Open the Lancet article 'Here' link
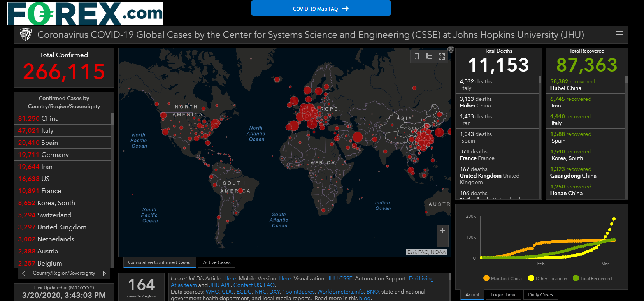This screenshot has width=644, height=301. [x=230, y=279]
